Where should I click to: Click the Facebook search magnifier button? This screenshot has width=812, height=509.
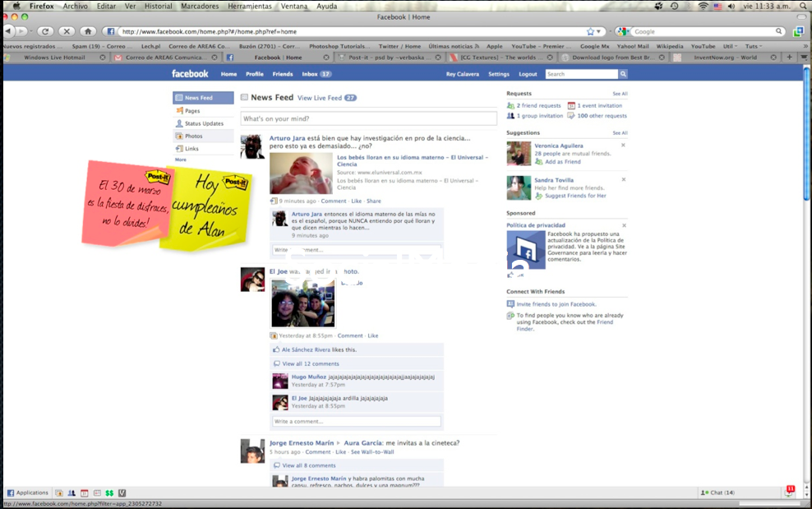coord(623,74)
